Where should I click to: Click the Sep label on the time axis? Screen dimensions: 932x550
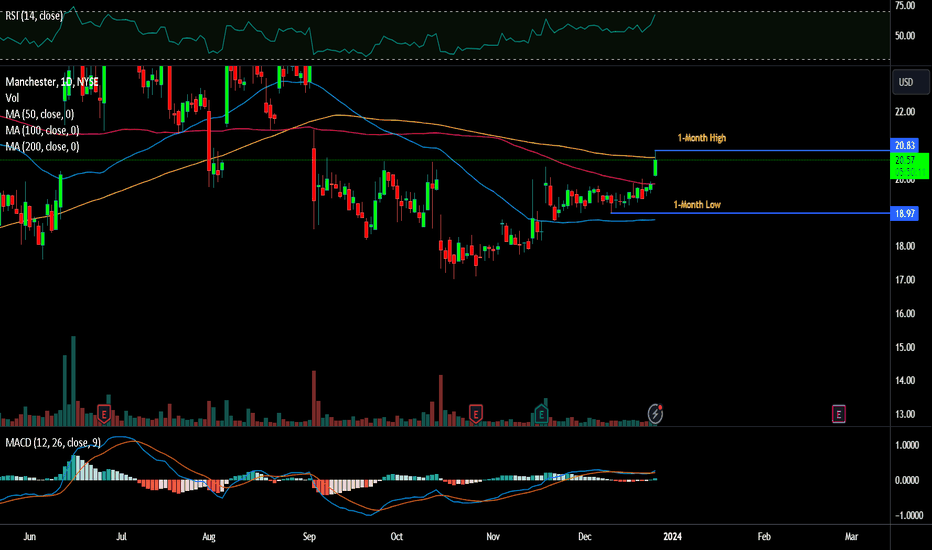309,536
